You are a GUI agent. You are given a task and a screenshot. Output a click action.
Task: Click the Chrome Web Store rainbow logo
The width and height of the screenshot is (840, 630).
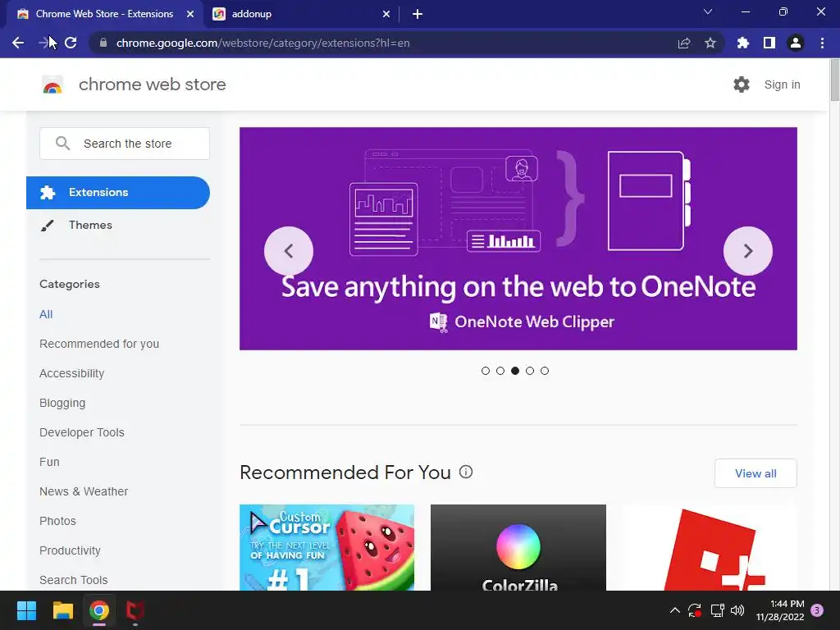pos(52,84)
